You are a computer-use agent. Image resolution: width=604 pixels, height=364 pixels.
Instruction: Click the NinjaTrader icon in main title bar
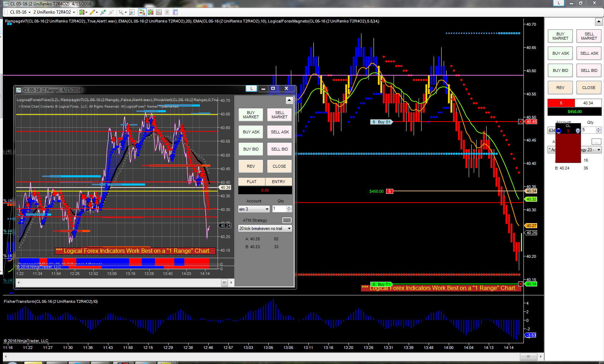(5, 4)
